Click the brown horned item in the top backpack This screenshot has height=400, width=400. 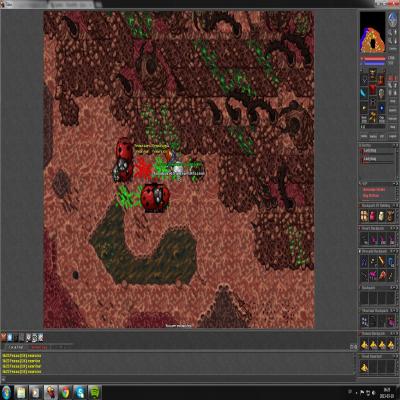pyautogui.click(x=390, y=217)
